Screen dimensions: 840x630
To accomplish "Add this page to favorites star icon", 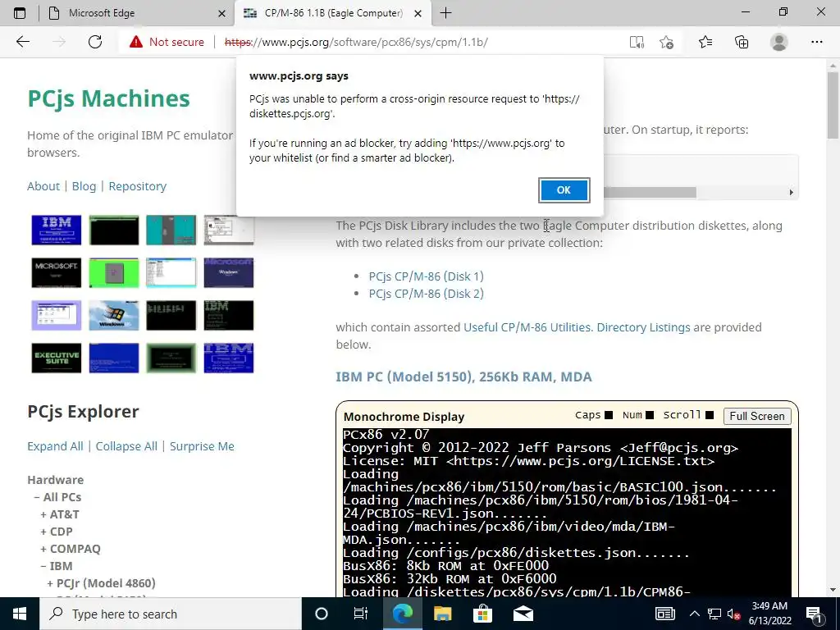I will tap(666, 42).
